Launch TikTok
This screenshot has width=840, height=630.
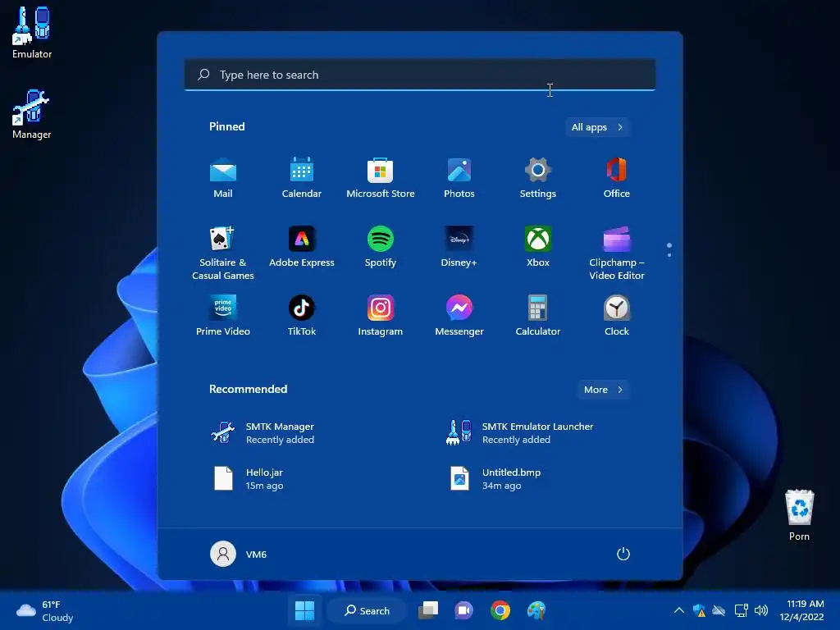(x=302, y=316)
